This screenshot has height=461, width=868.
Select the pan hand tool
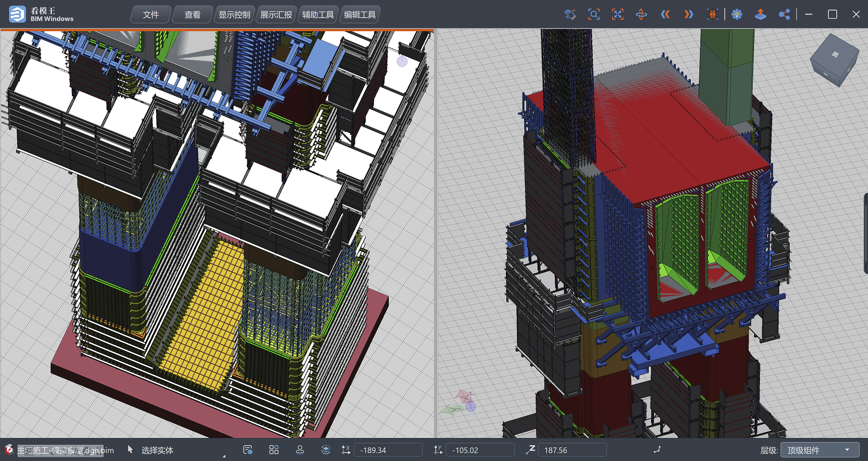point(570,14)
